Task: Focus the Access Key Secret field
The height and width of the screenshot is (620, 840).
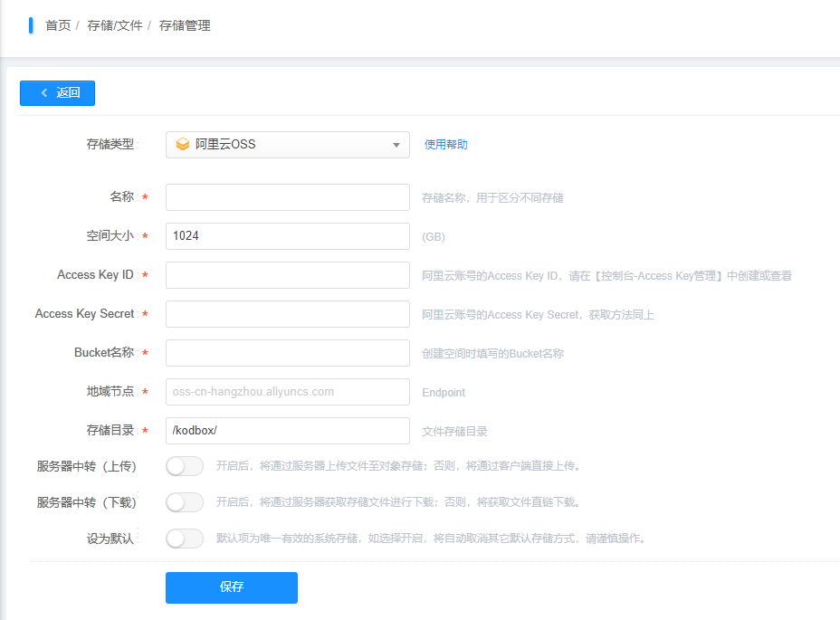Action: coord(288,314)
